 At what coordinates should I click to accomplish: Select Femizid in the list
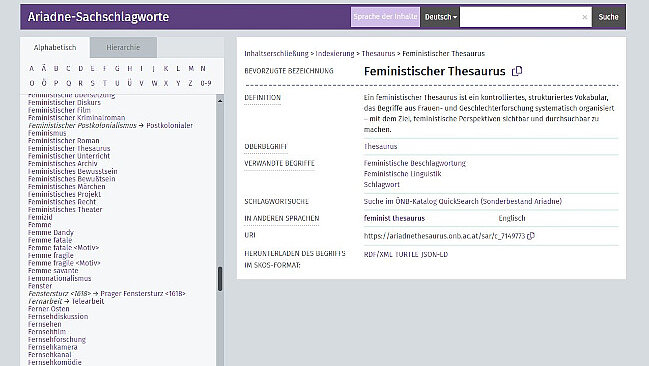tap(40, 217)
